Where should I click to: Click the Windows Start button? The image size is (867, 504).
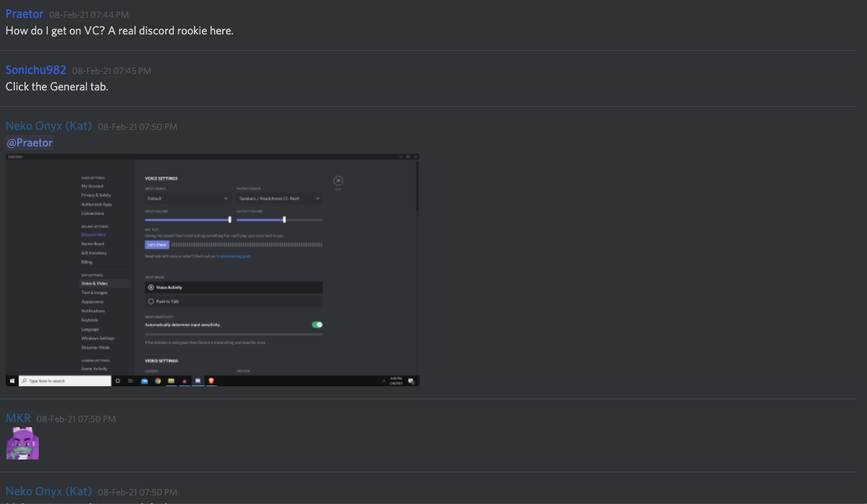[12, 381]
